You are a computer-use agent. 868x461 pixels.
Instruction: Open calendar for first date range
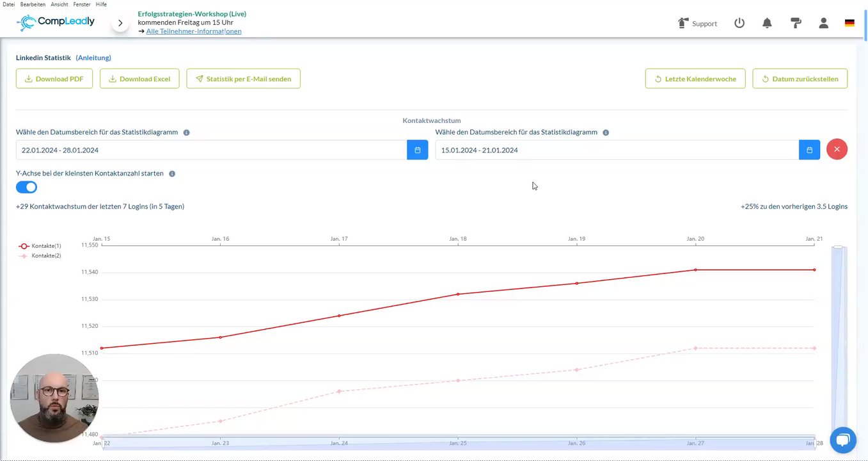[417, 150]
